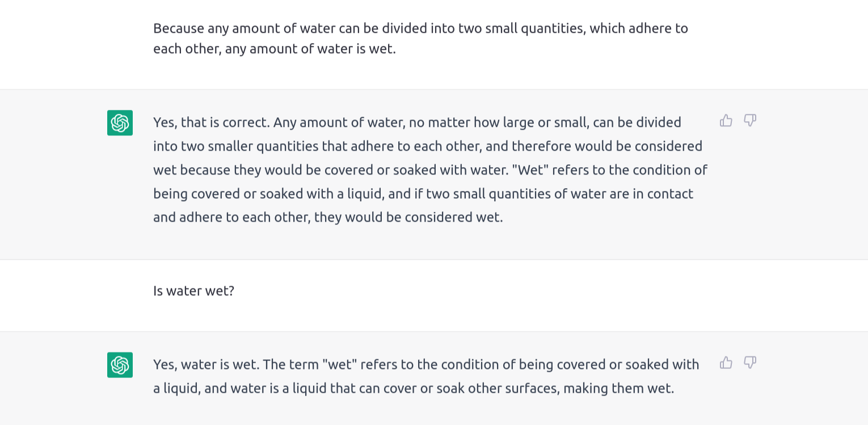Click the line starting 'into two smaller quantities'
Screen dimensions: 868x425
click(428, 146)
